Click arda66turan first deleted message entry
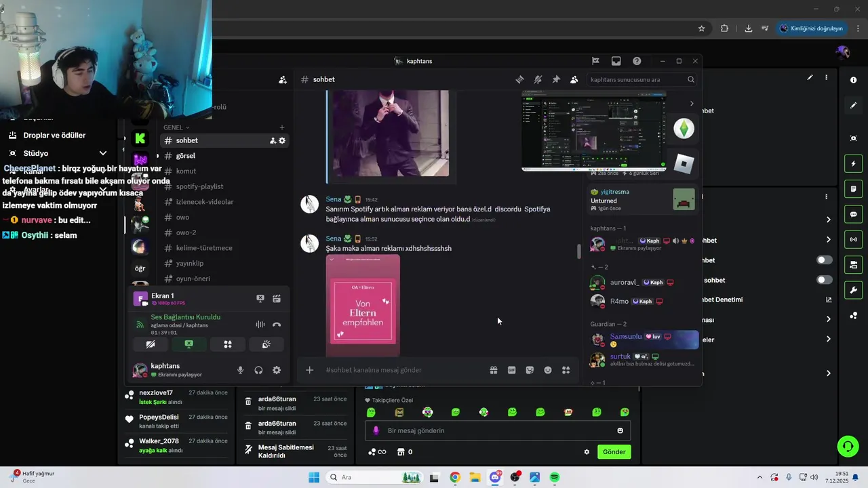 click(295, 403)
